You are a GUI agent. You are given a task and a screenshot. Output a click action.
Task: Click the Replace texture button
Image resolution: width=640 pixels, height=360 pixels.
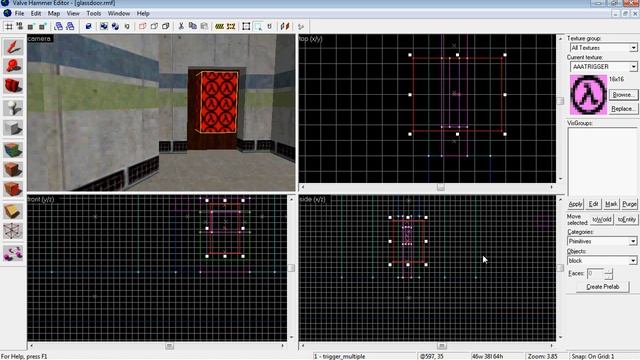pyautogui.click(x=623, y=109)
